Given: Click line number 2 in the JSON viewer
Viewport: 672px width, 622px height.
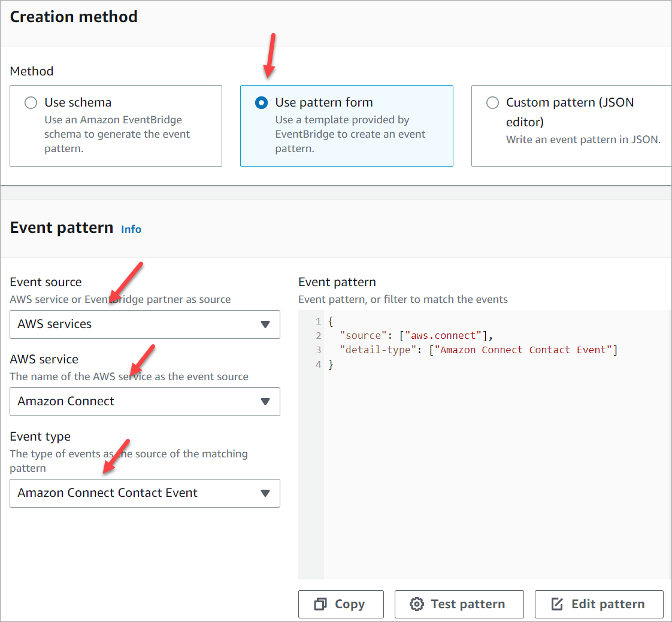Looking at the screenshot, I should (317, 335).
